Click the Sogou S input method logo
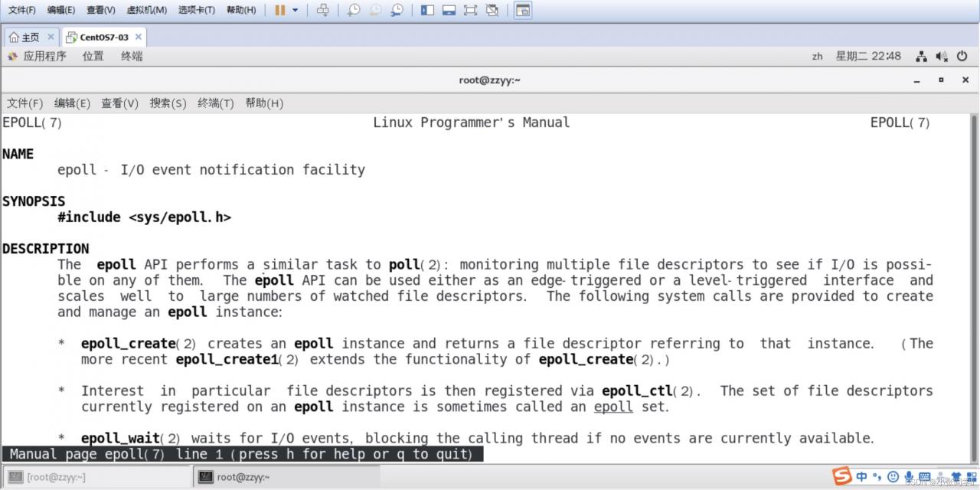Image resolution: width=980 pixels, height=490 pixels. tap(841, 476)
